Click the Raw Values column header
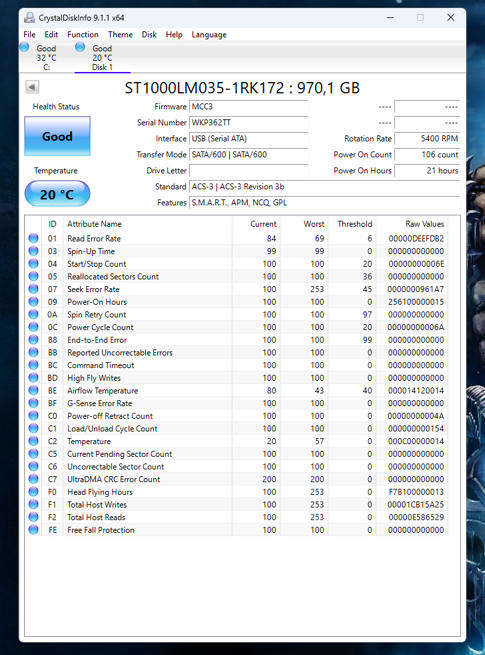 coord(424,224)
